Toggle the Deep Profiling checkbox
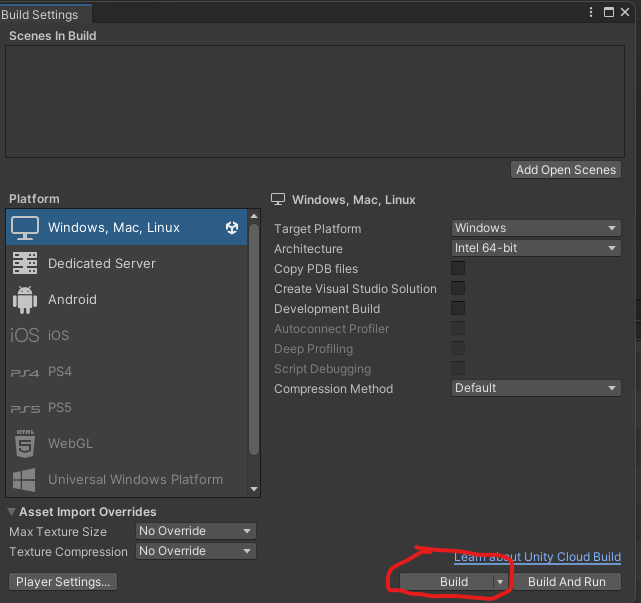641x603 pixels. point(458,348)
